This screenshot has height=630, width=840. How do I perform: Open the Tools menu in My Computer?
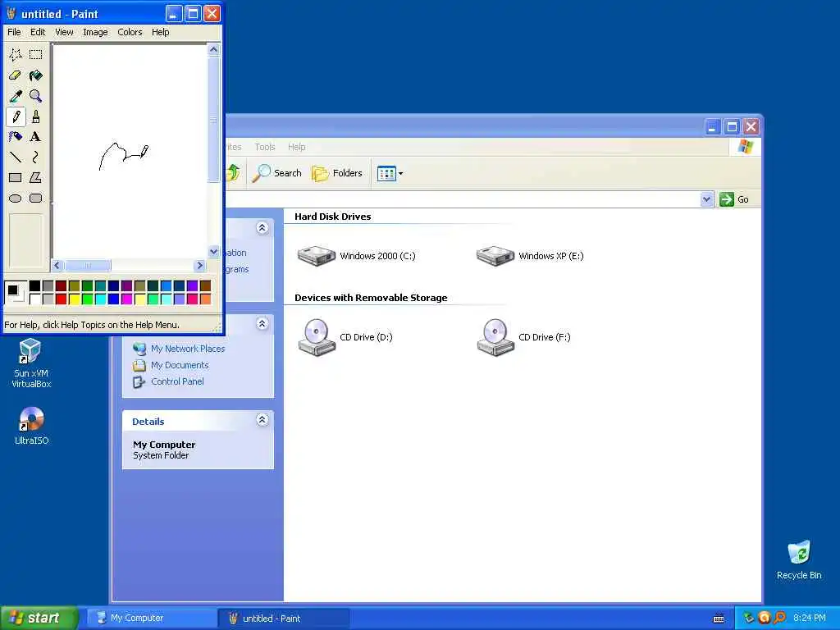(265, 147)
